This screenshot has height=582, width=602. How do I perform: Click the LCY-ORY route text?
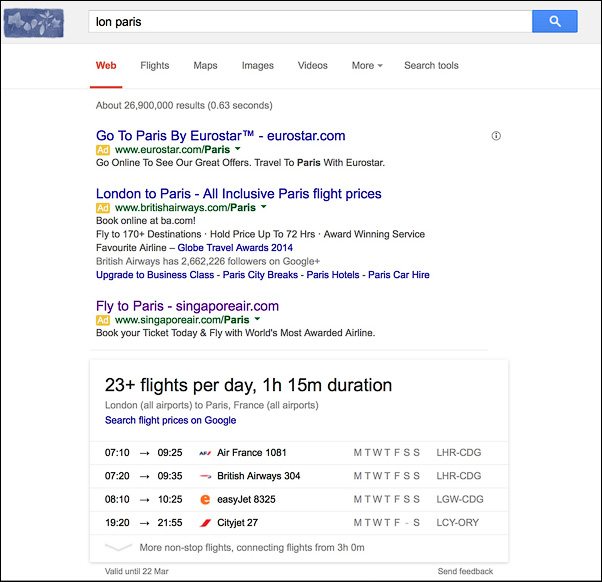(457, 523)
